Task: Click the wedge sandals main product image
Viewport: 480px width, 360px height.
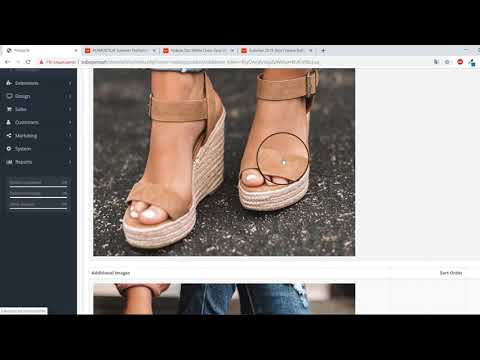Action: pyautogui.click(x=224, y=162)
